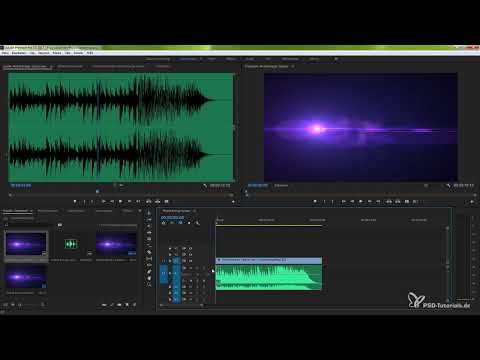
Task: Open Program monitor zoom level dropdown
Action: pyautogui.click(x=282, y=186)
